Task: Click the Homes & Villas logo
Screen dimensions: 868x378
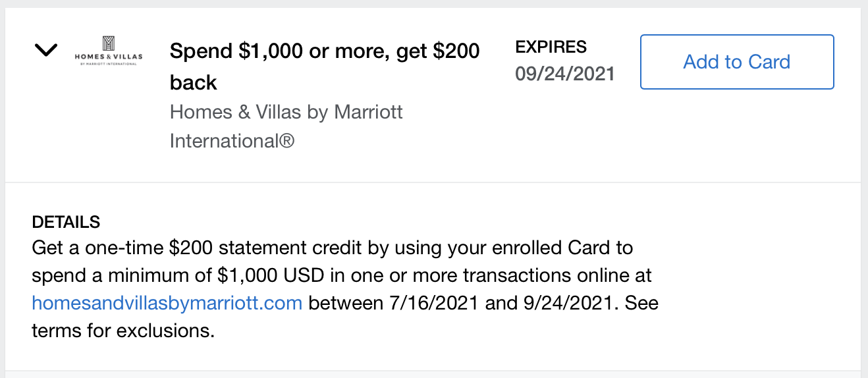Action: pyautogui.click(x=109, y=51)
